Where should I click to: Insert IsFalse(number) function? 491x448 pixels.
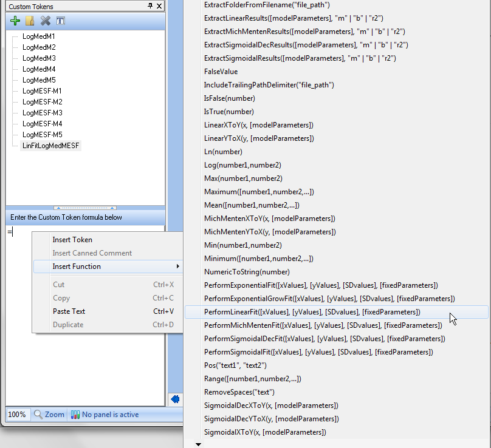click(x=230, y=98)
